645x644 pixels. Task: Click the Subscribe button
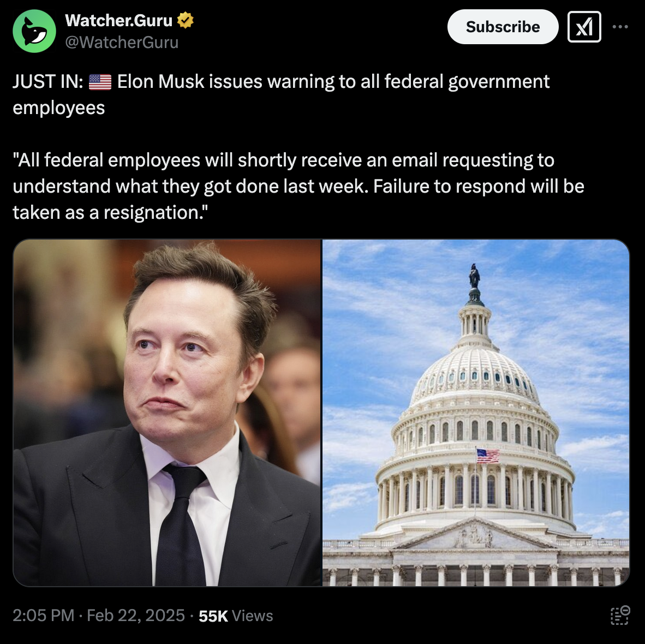tap(503, 27)
